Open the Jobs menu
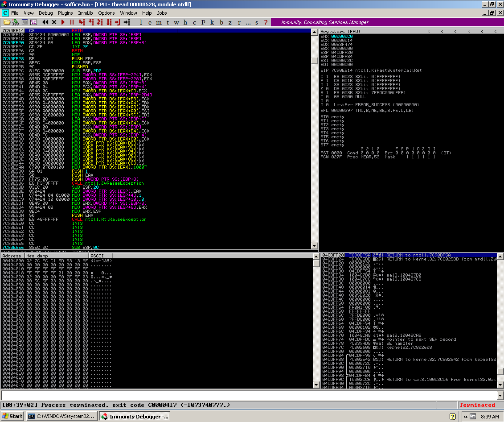The height and width of the screenshot is (422, 504). [x=162, y=13]
